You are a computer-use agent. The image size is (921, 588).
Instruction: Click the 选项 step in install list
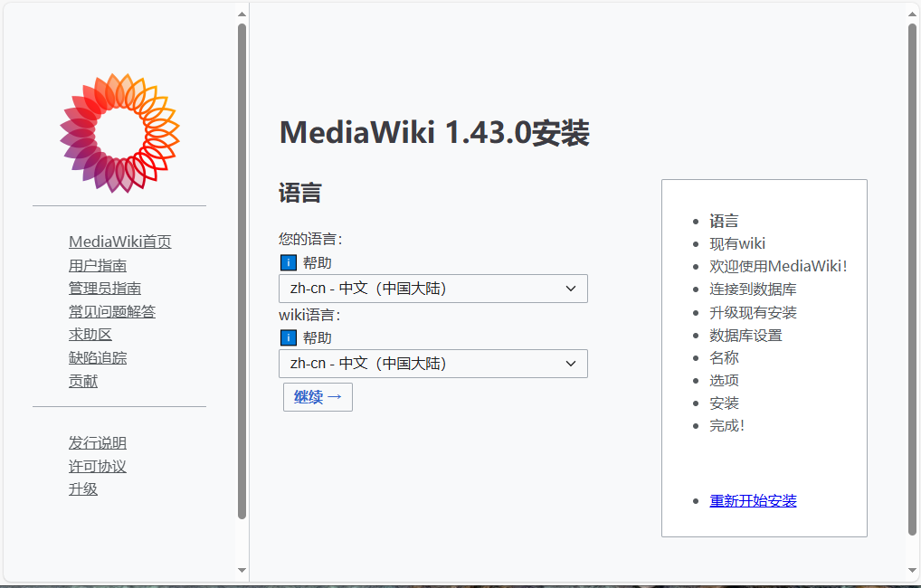point(724,381)
